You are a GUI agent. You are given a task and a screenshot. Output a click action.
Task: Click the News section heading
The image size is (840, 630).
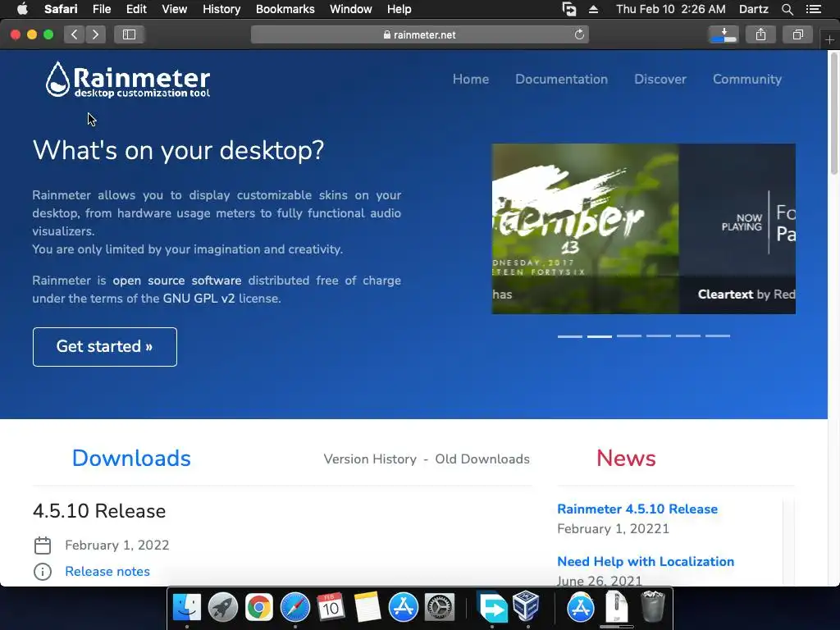pyautogui.click(x=626, y=459)
